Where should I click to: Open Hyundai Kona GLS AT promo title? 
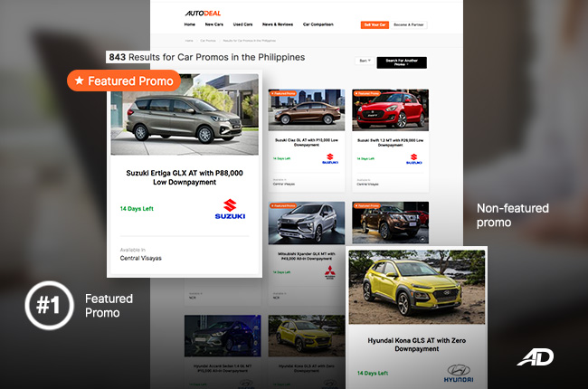[x=417, y=345]
